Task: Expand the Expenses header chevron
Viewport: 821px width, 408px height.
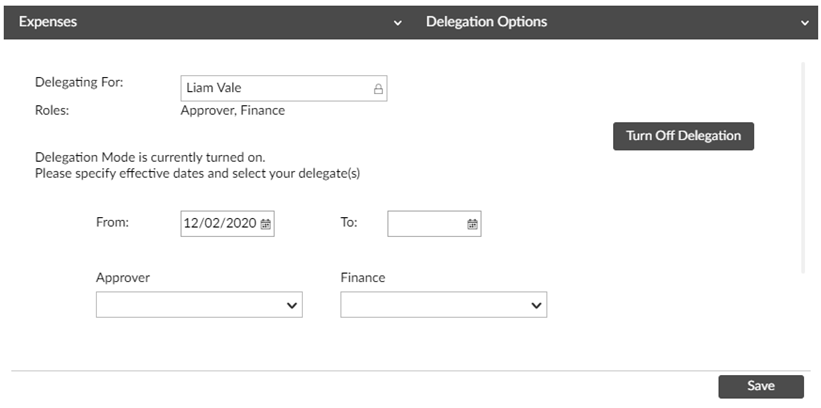Action: (x=398, y=23)
